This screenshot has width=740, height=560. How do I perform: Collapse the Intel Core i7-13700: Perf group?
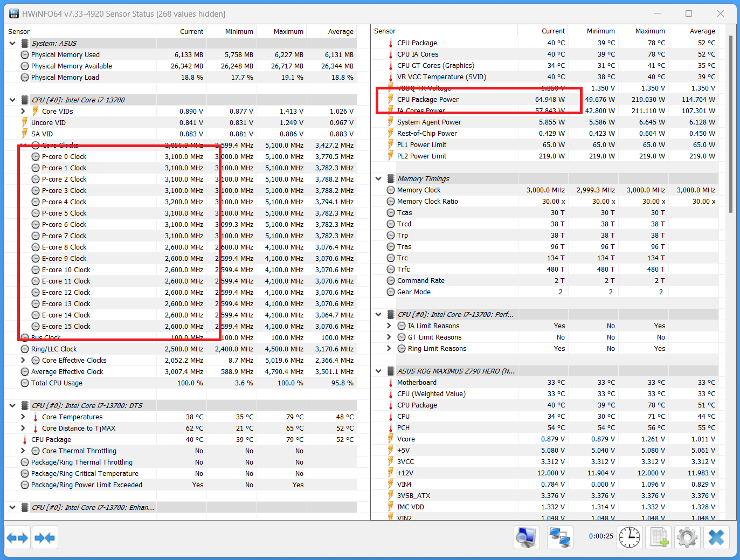[378, 314]
